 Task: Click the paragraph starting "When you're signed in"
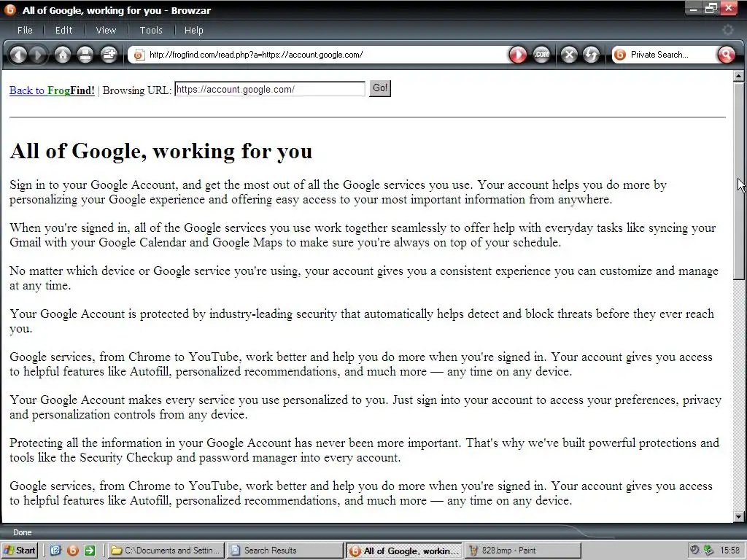pyautogui.click(x=363, y=235)
